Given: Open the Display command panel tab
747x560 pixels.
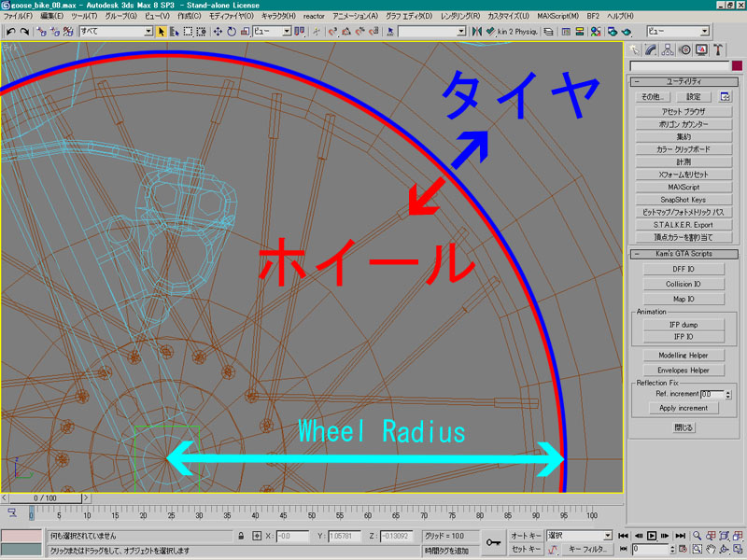Looking at the screenshot, I should click(701, 49).
